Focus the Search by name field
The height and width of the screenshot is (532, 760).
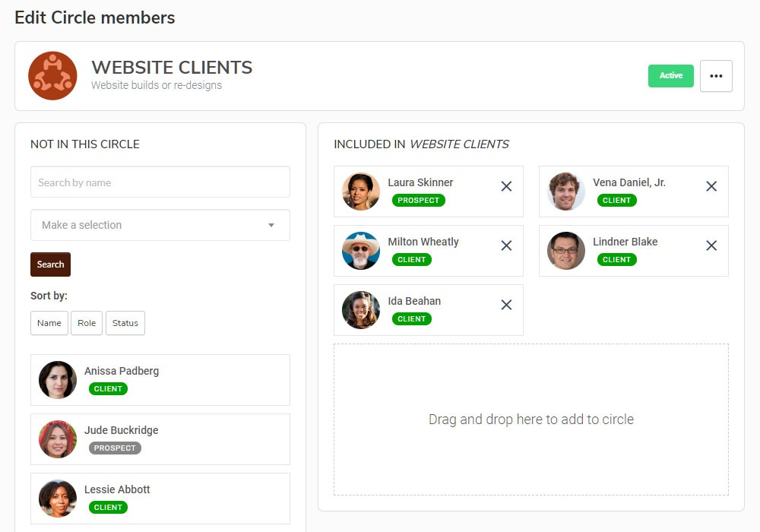tap(160, 182)
